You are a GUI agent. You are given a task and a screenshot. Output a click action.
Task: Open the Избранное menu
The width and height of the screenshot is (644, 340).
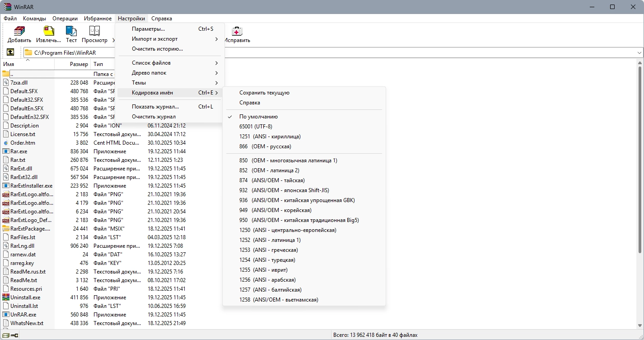click(98, 19)
